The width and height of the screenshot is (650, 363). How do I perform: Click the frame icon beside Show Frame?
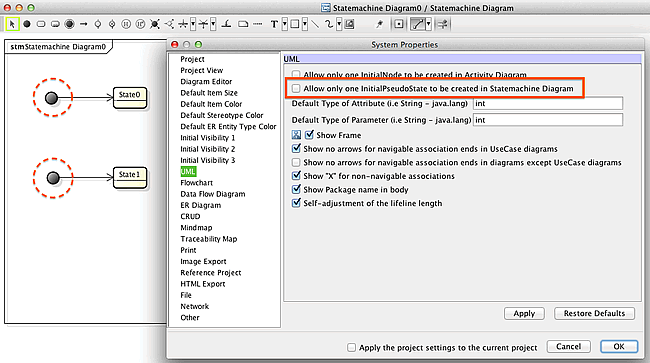click(x=296, y=135)
